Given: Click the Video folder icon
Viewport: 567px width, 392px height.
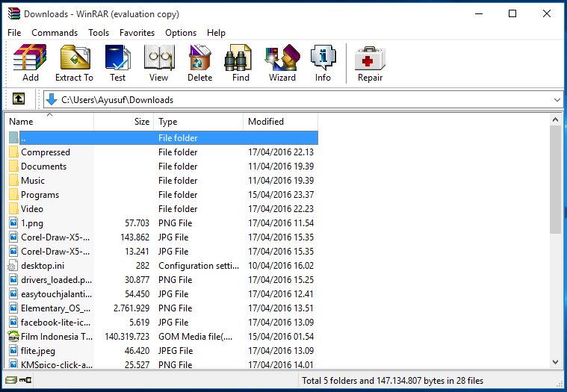Looking at the screenshot, I should [13, 209].
